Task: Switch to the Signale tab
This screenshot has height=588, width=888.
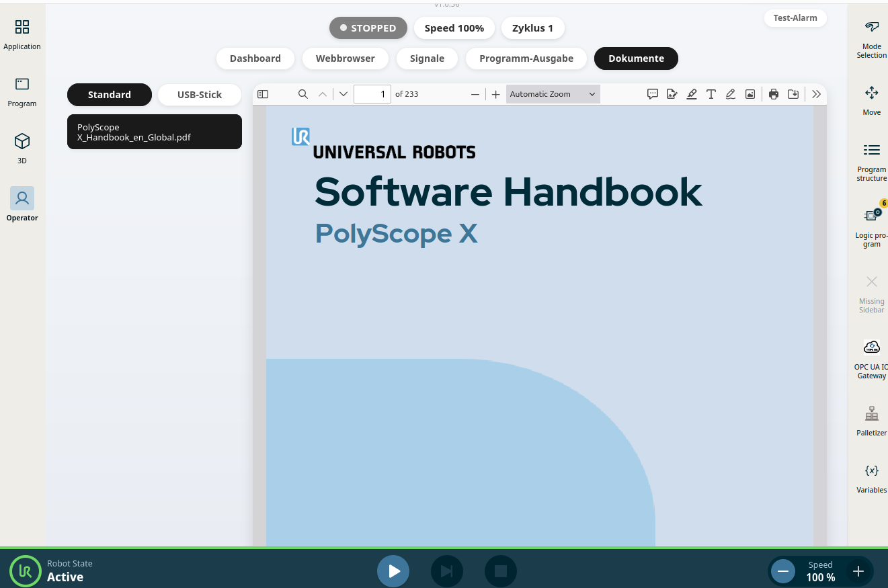Action: (x=427, y=58)
